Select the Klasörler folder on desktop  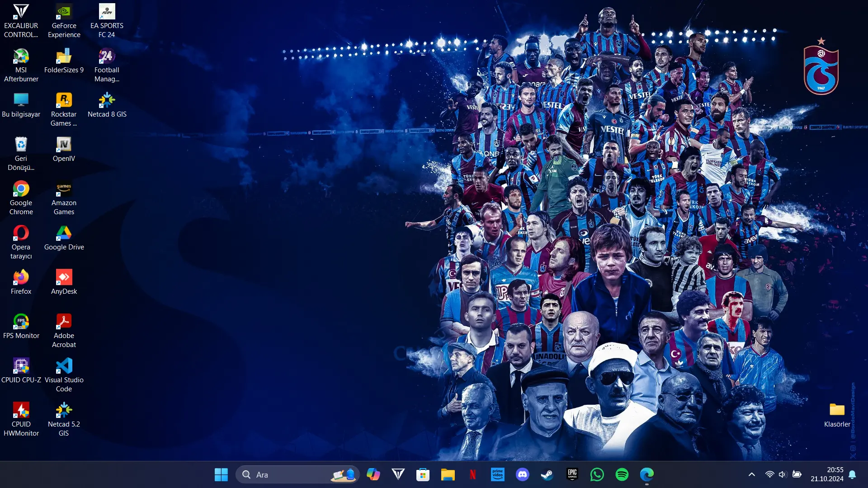837,415
